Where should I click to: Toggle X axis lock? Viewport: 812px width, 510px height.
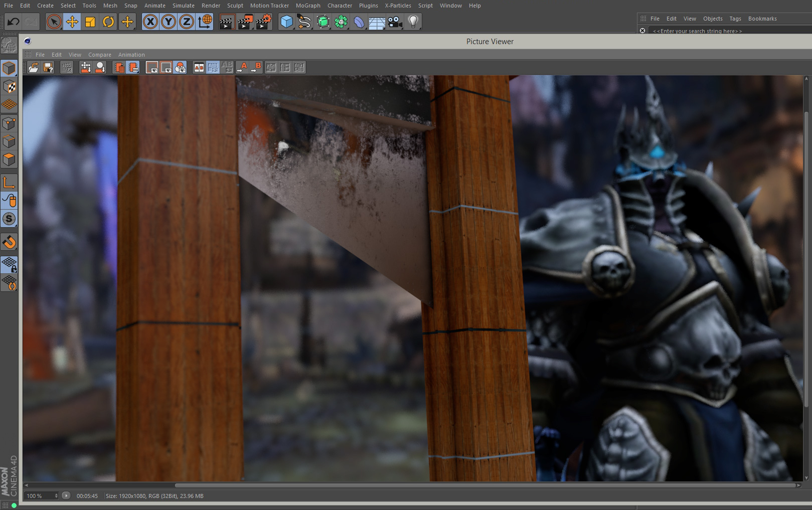coord(150,22)
